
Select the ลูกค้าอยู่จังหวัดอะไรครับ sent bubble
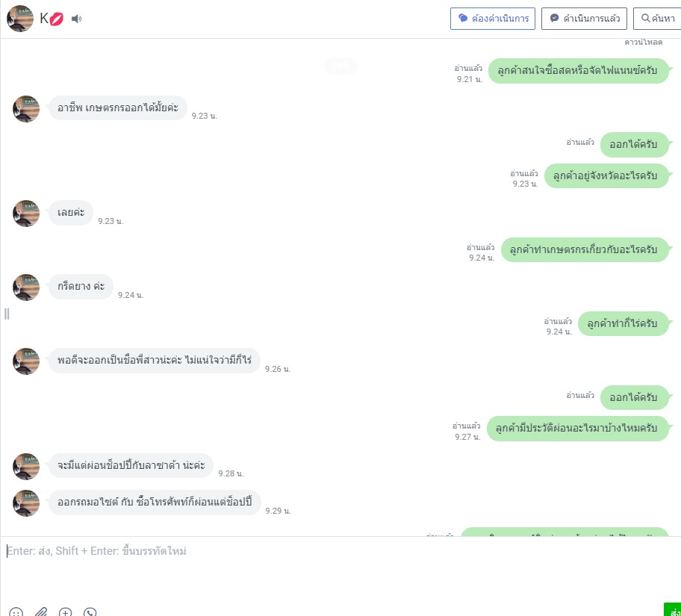pyautogui.click(x=606, y=176)
